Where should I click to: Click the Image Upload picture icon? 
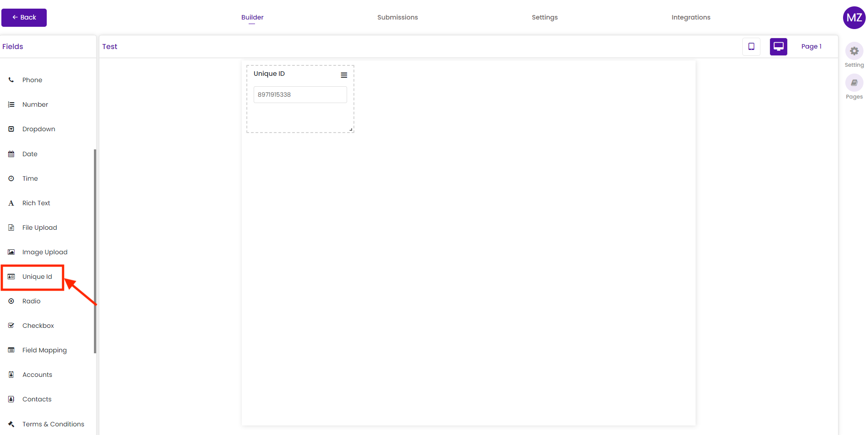point(11,252)
